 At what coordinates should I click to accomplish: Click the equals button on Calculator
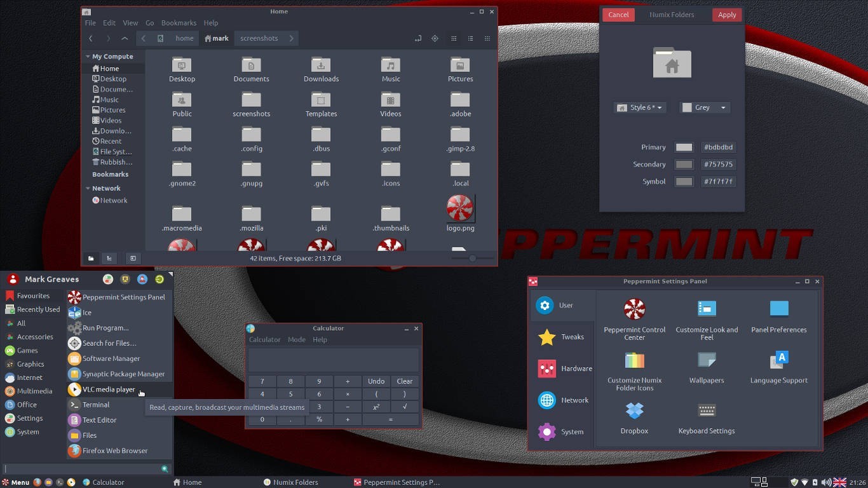coord(390,419)
